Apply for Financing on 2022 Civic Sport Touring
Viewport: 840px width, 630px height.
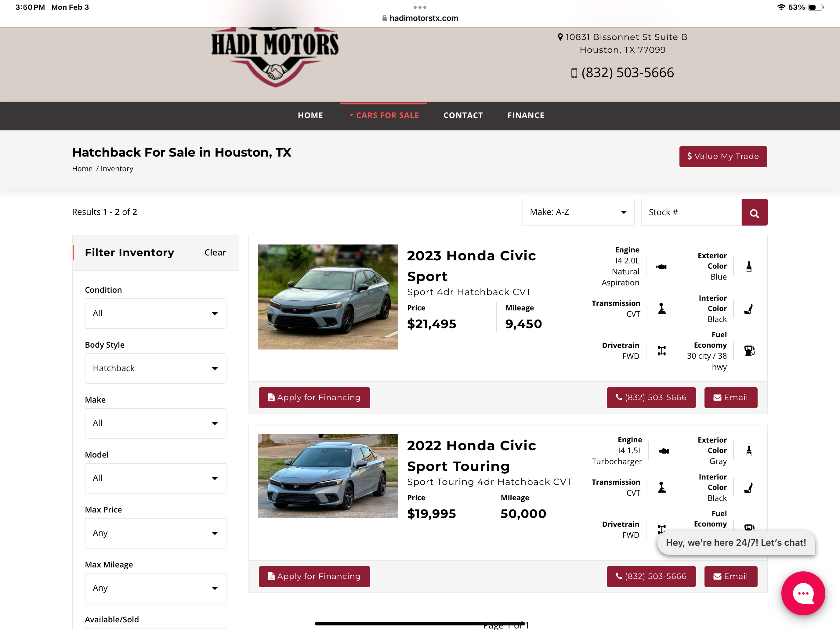point(314,577)
